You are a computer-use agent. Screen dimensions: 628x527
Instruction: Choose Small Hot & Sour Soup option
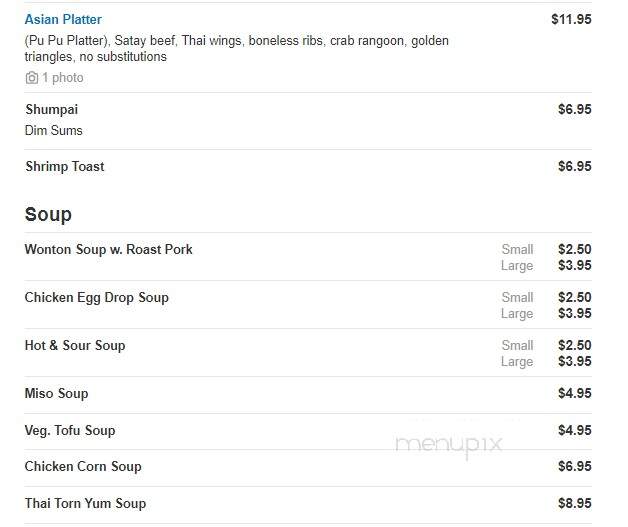click(x=517, y=345)
